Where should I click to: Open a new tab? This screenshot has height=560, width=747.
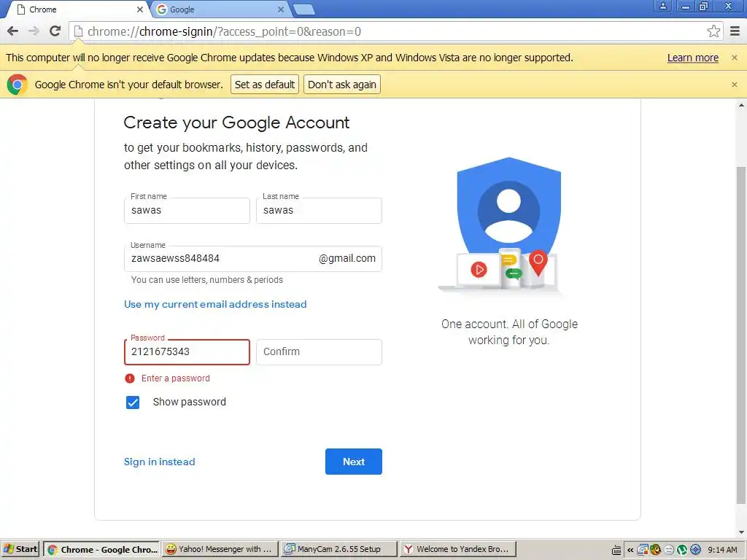click(303, 9)
